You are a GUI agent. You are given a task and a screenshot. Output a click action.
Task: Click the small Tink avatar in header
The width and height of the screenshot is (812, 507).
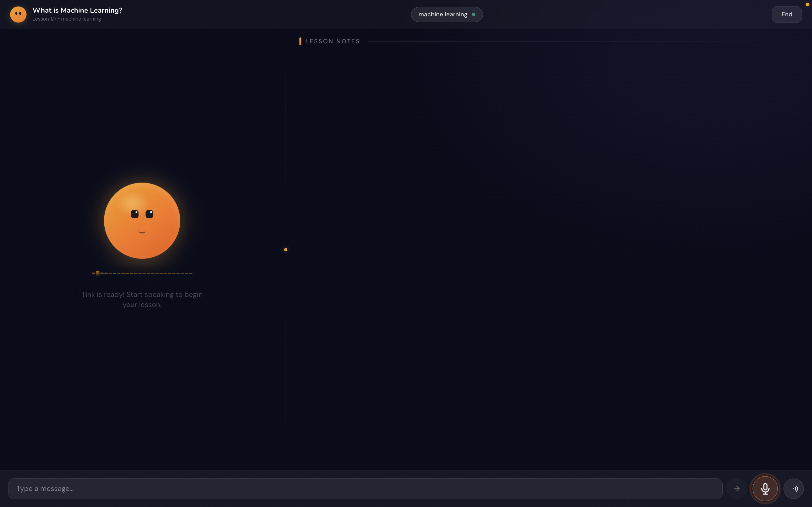18,14
